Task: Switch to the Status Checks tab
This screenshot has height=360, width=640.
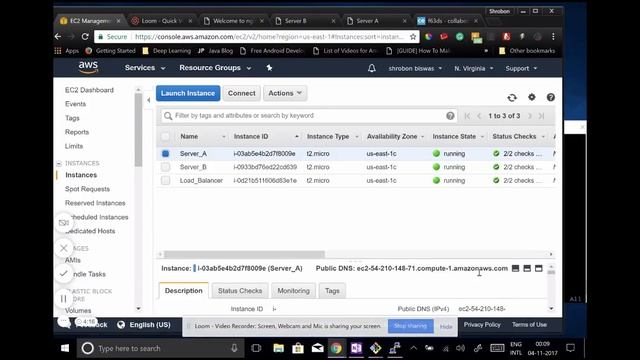Action: pos(240,291)
